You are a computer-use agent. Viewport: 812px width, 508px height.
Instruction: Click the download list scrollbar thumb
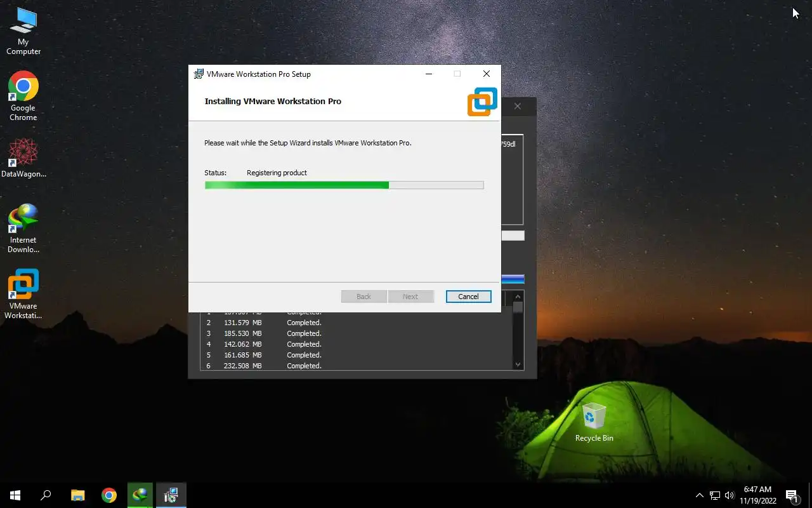coord(518,307)
